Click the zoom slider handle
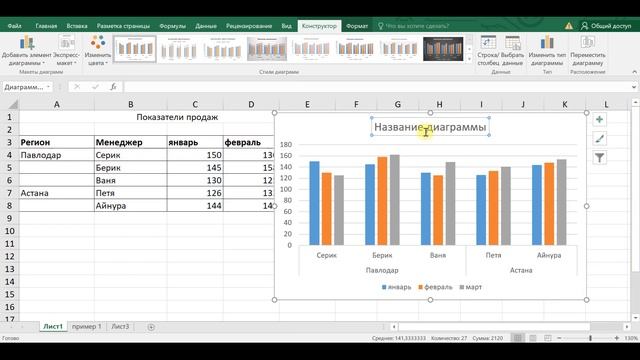This screenshot has height=360, width=640. coord(590,338)
